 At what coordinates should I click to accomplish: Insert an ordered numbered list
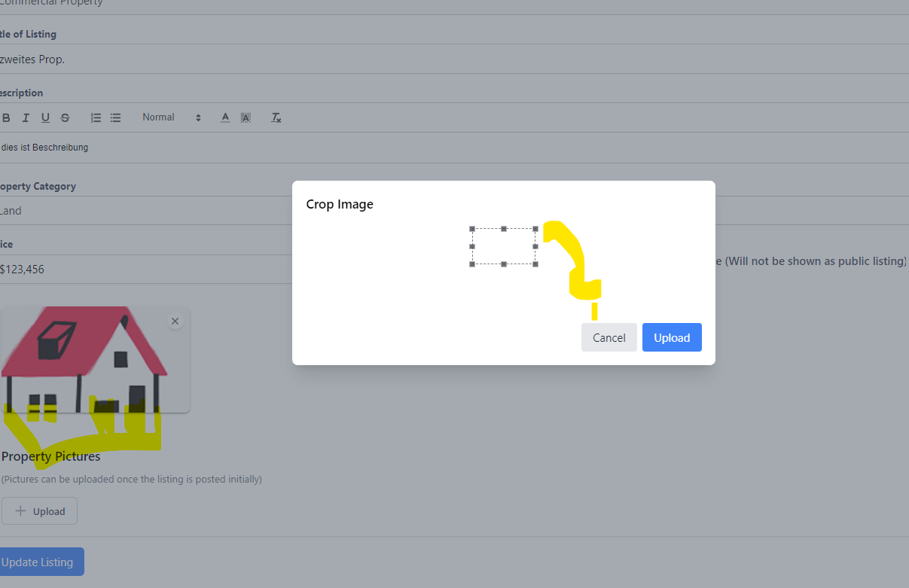pyautogui.click(x=96, y=118)
